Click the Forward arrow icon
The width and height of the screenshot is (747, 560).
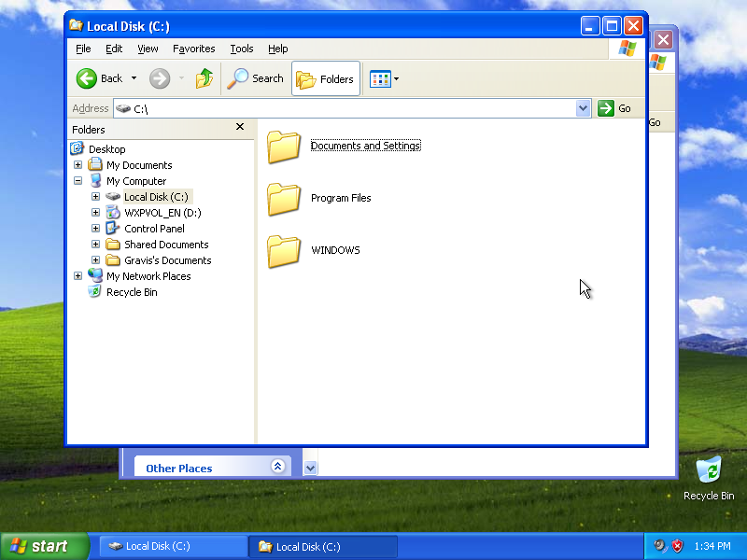(x=160, y=78)
